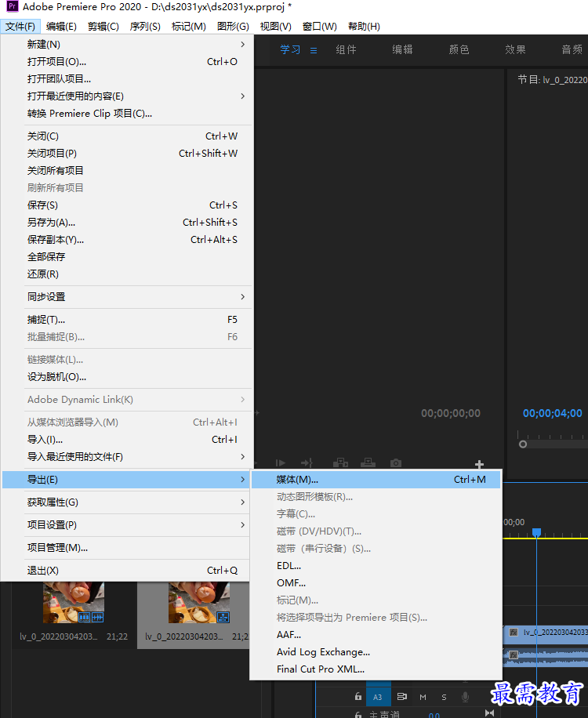Click the Premiere Pro app icon in the title bar
Viewport: 588px width, 718px height.
point(12,6)
